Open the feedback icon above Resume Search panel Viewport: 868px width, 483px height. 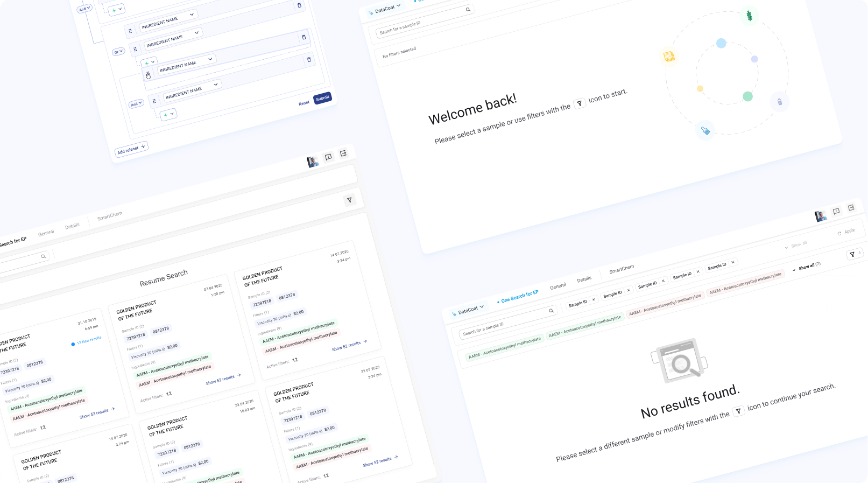click(328, 157)
